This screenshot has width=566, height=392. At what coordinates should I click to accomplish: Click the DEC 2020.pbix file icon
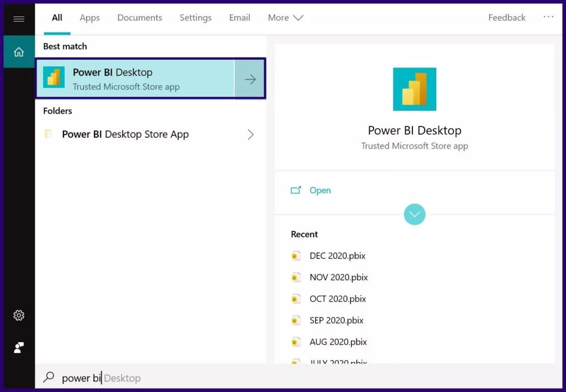pyautogui.click(x=296, y=256)
